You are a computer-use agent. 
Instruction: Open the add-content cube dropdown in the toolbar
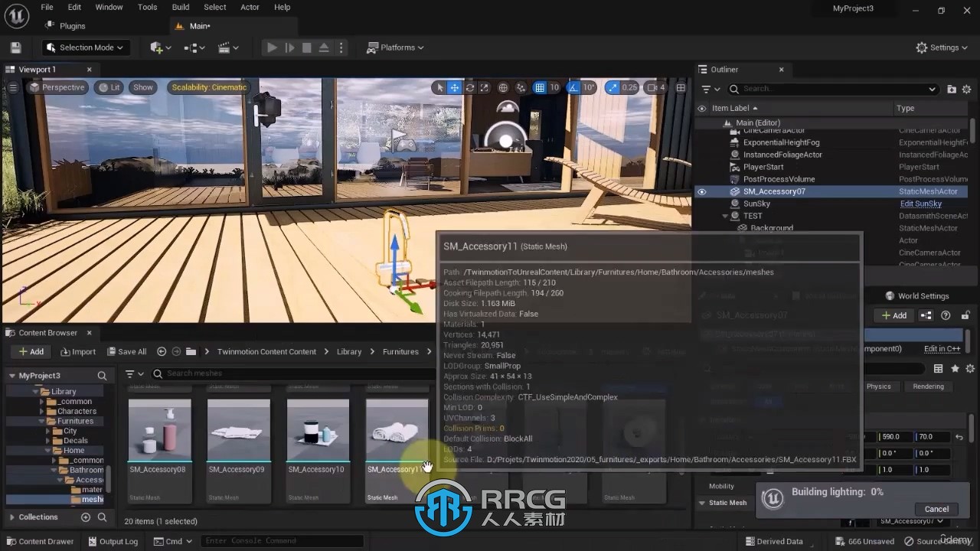(160, 47)
